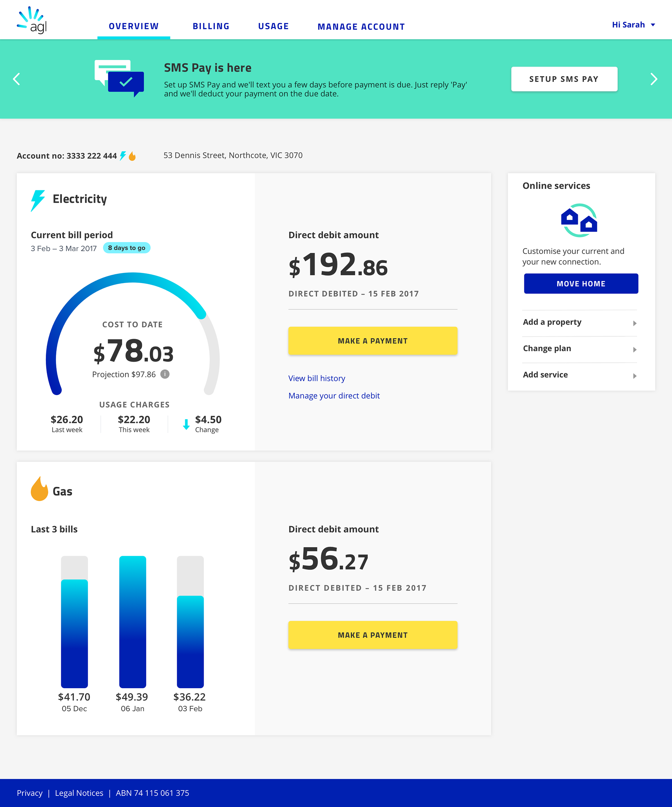Screen dimensions: 672x807
Task: Click the SMS Pay is here heading
Action: point(208,68)
